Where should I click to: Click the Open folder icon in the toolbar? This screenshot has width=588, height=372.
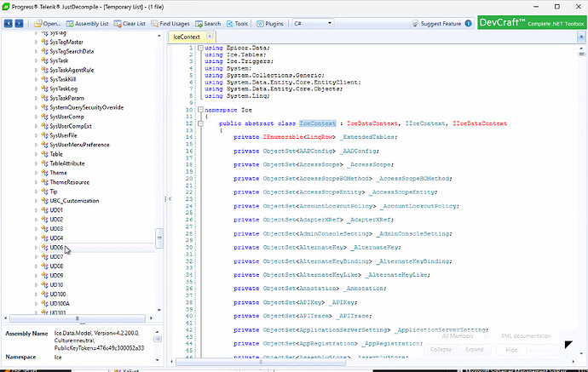pyautogui.click(x=37, y=24)
